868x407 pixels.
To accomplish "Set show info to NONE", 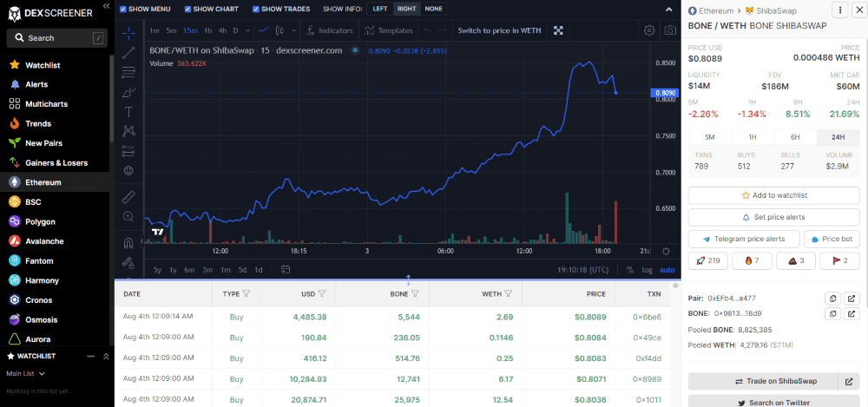I will coord(433,9).
